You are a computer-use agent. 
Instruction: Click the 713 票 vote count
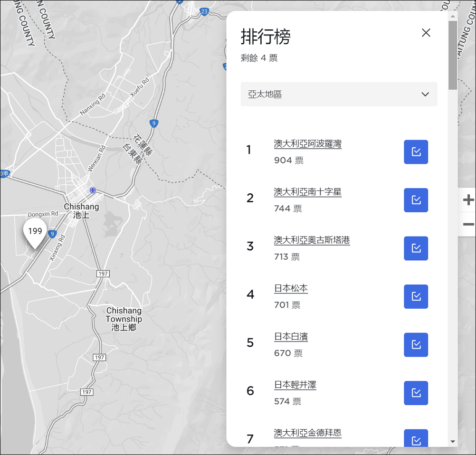click(287, 257)
